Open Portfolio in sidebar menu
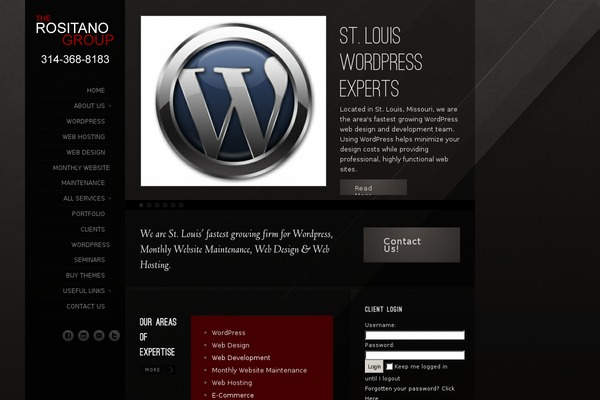 point(88,214)
